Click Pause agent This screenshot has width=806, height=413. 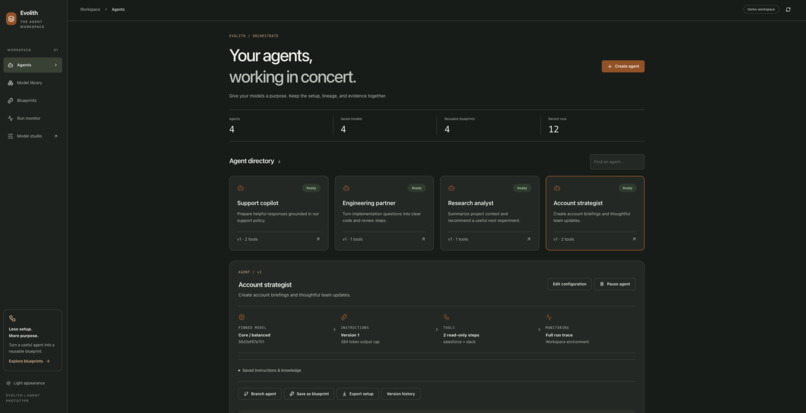tap(615, 284)
